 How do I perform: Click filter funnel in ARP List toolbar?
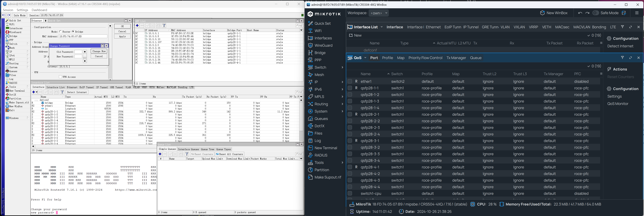[164, 26]
